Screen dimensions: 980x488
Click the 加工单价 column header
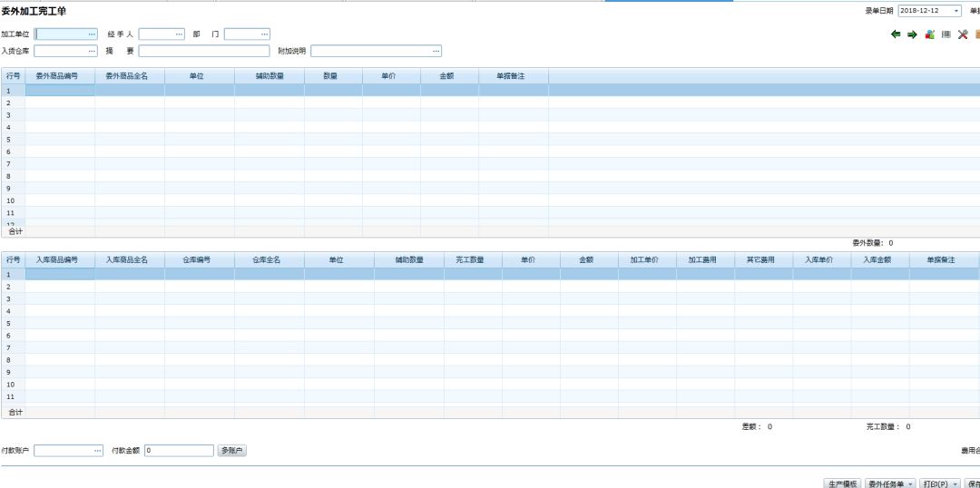pyautogui.click(x=648, y=260)
